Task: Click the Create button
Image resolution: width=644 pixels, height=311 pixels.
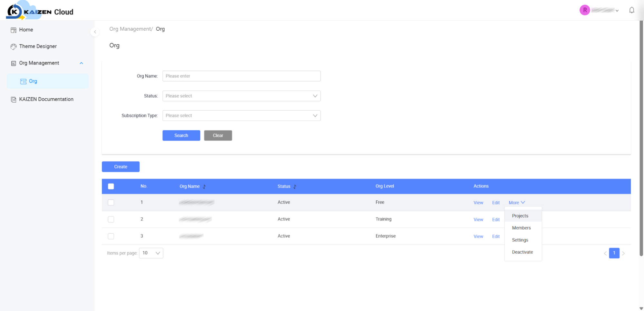Action: point(120,167)
